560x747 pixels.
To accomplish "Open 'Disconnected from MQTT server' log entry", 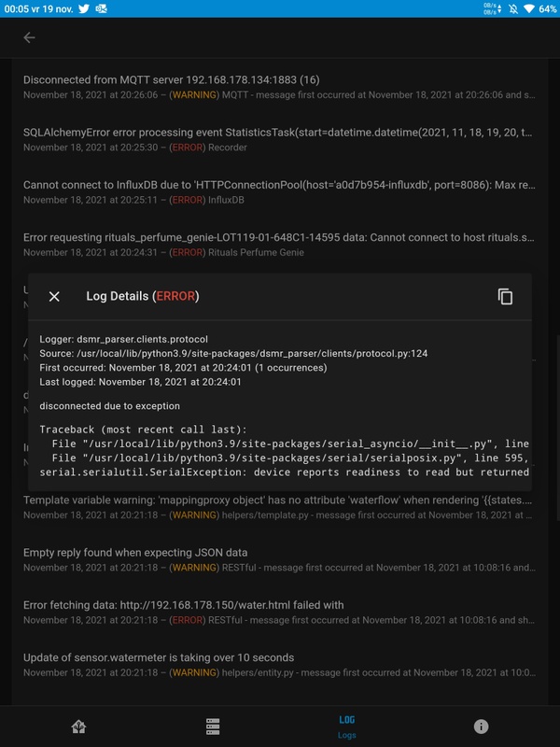I will point(279,87).
